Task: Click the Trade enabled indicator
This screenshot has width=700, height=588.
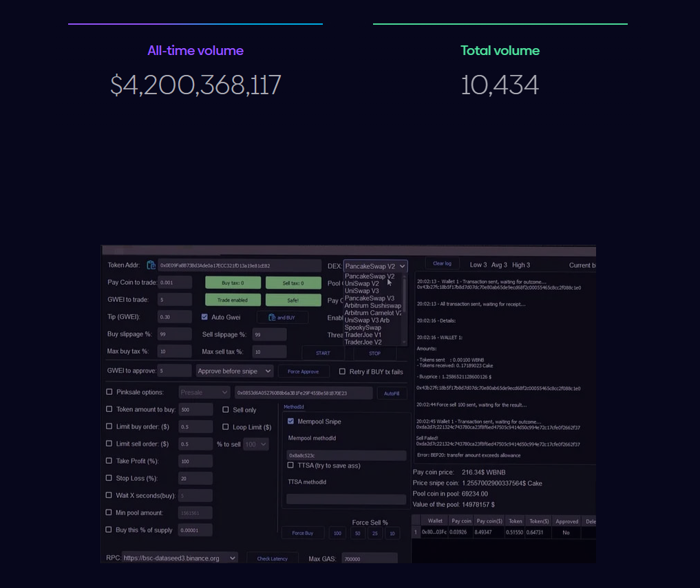Action: [233, 300]
